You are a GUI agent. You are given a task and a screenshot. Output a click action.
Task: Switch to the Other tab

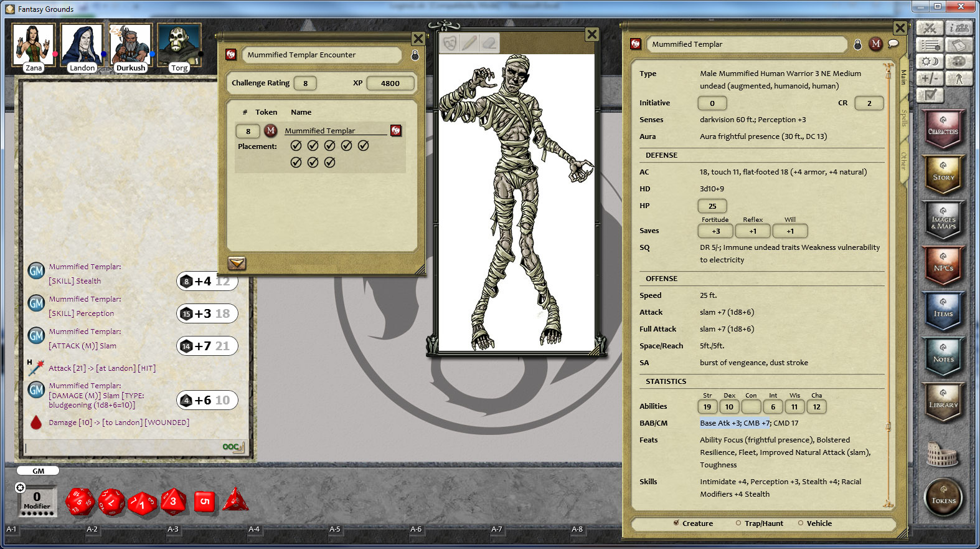(x=903, y=160)
